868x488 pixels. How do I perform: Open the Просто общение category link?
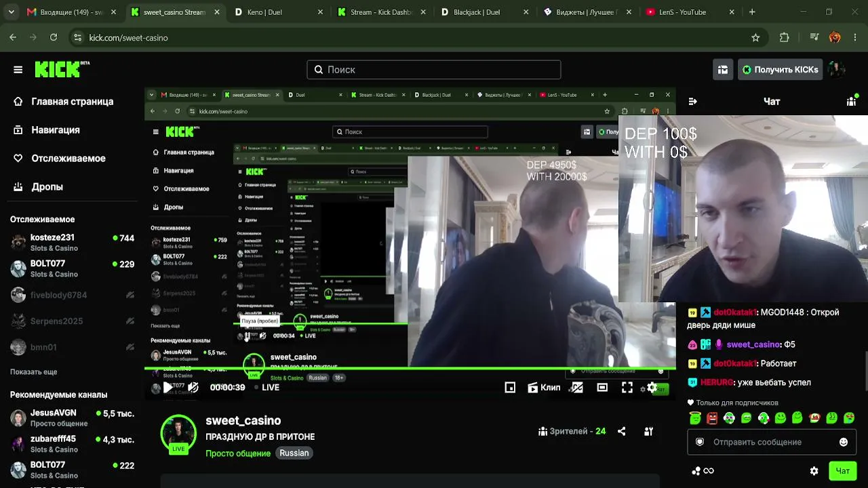pyautogui.click(x=238, y=453)
